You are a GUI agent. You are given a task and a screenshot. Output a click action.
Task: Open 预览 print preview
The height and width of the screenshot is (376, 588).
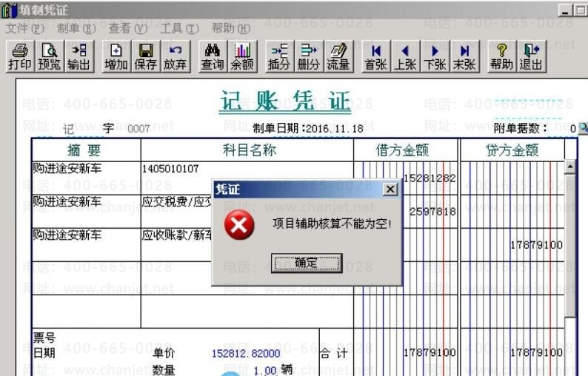pyautogui.click(x=49, y=56)
